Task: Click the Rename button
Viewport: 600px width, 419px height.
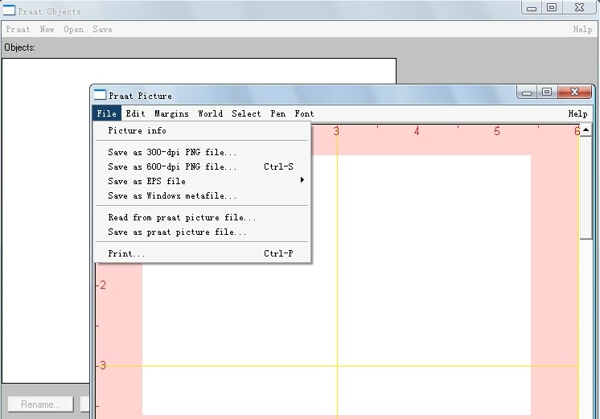Action: (x=41, y=405)
